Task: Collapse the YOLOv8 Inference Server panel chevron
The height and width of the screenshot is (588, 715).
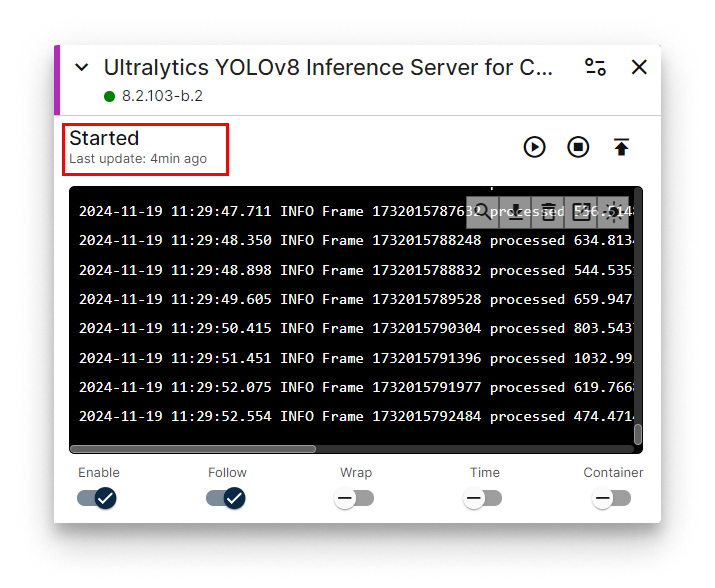Action: (x=82, y=68)
